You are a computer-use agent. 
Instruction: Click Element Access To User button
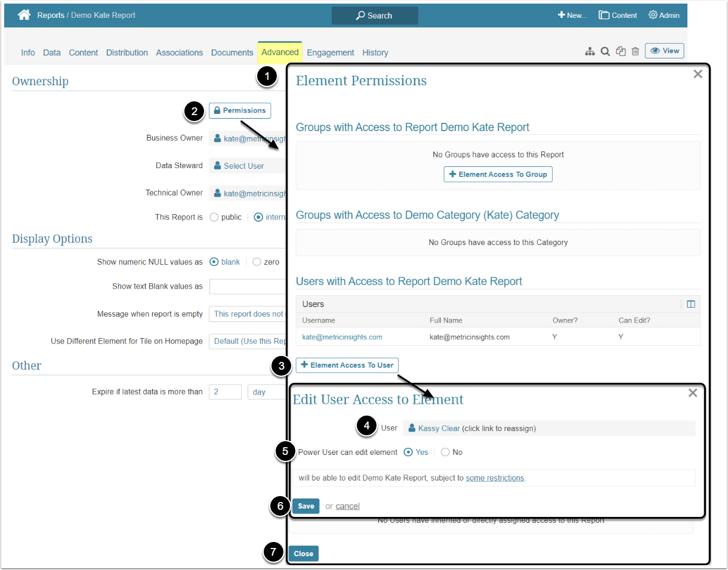(x=347, y=365)
